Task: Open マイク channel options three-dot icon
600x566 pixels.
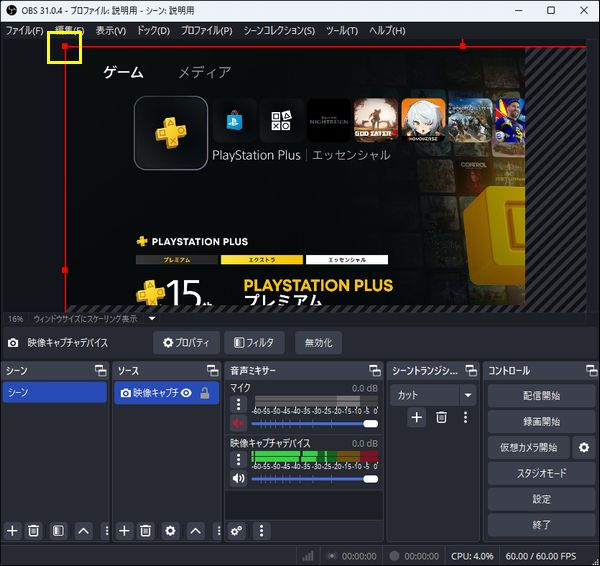Action: tap(238, 404)
